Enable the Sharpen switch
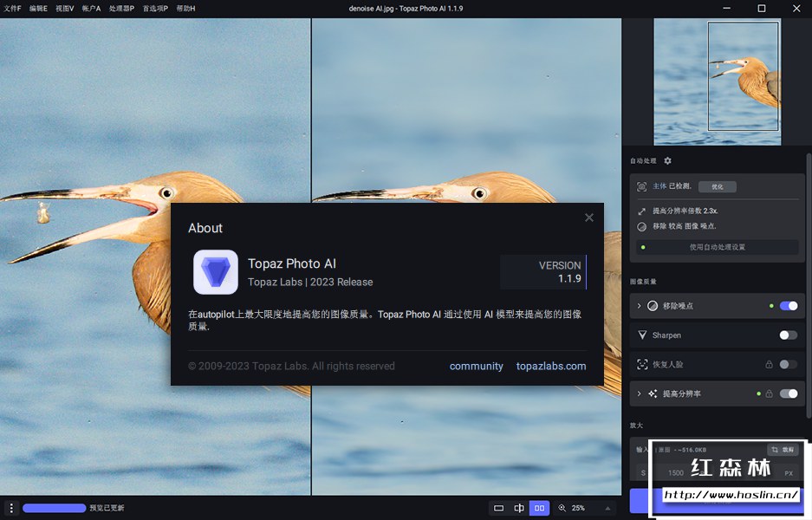This screenshot has height=520, width=812. coord(789,335)
